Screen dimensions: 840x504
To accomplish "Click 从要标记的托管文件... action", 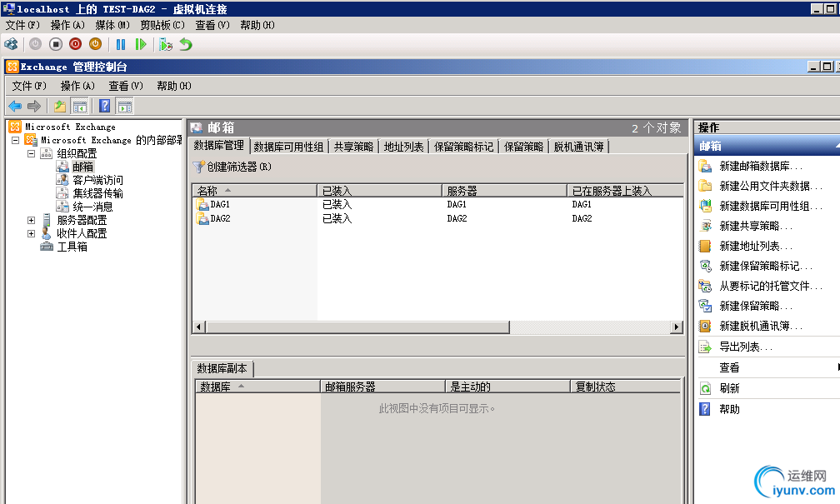I will tap(770, 286).
